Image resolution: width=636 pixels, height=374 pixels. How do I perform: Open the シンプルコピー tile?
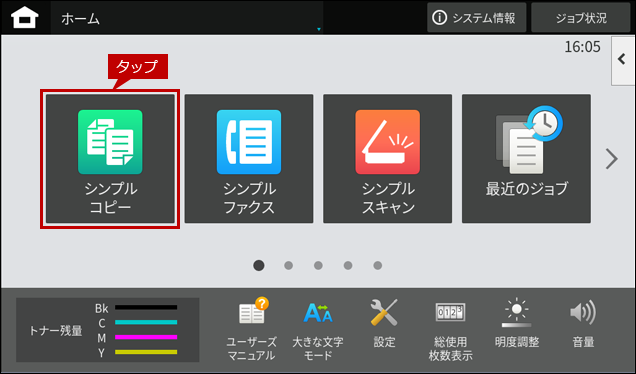coord(110,159)
